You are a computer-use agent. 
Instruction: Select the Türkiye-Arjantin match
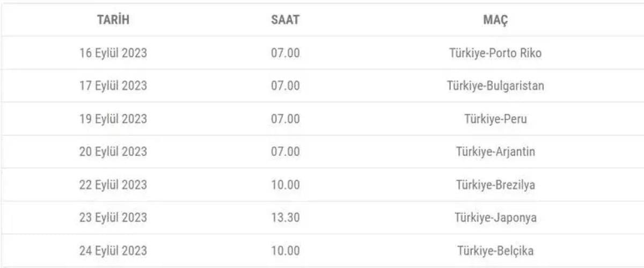point(495,152)
